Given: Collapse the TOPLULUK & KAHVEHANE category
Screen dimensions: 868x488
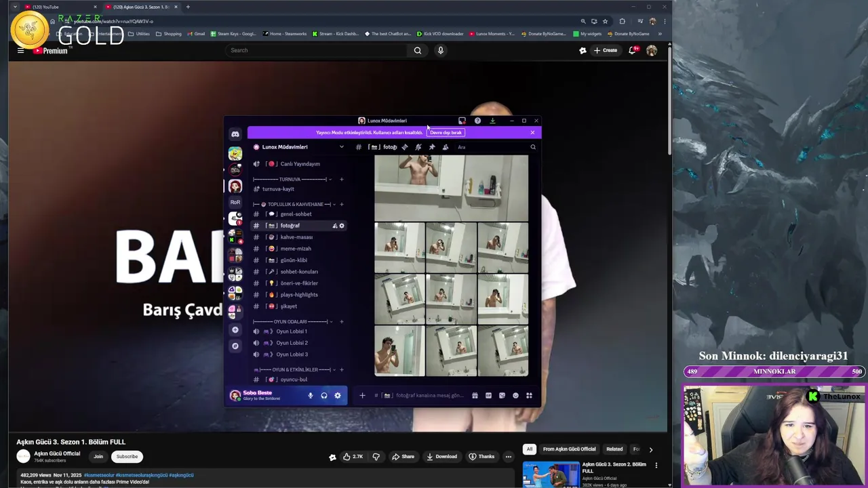Looking at the screenshot, I should (x=295, y=205).
